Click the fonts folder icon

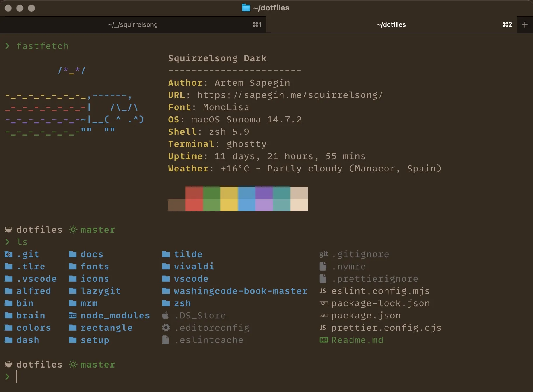73,267
